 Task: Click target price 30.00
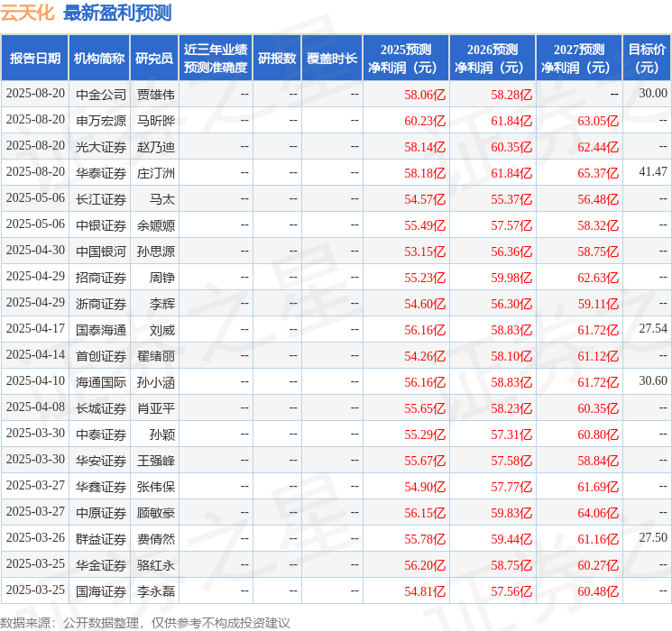click(653, 93)
